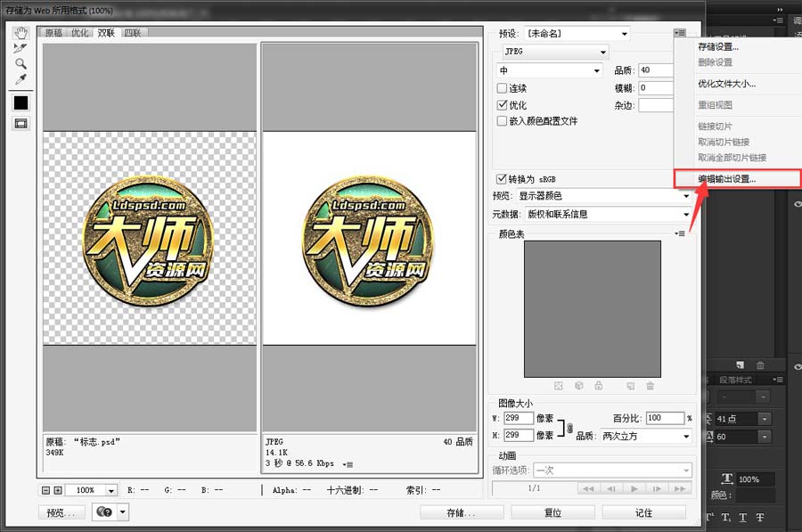Enable the 连续 (progressive) checkbox
Viewport: 802px width, 532px height.
pyautogui.click(x=502, y=88)
